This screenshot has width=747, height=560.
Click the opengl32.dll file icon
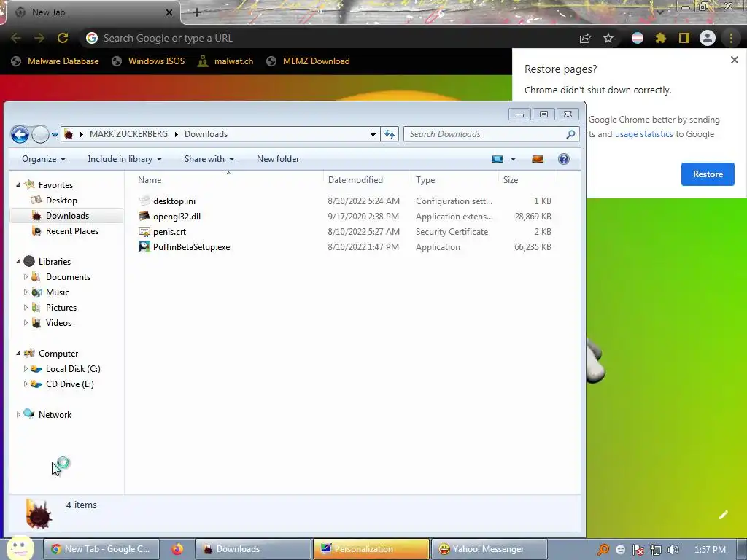click(144, 216)
